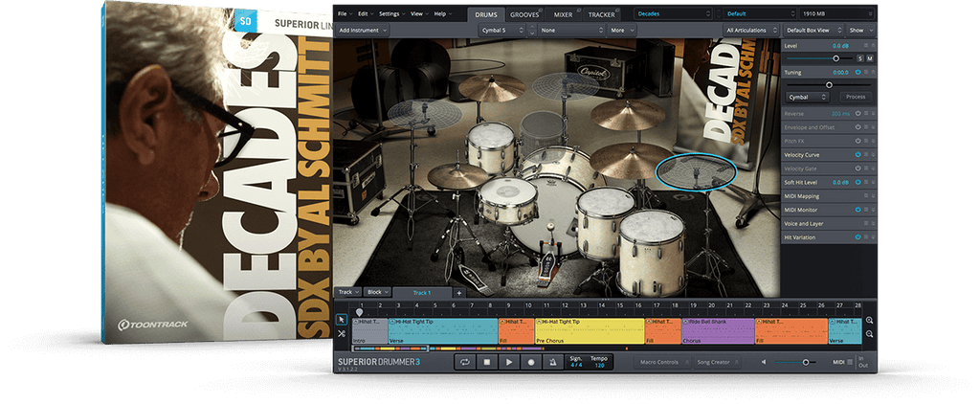Viewport: 980px width, 404px height.
Task: Open Macro Controls panel
Action: click(662, 362)
